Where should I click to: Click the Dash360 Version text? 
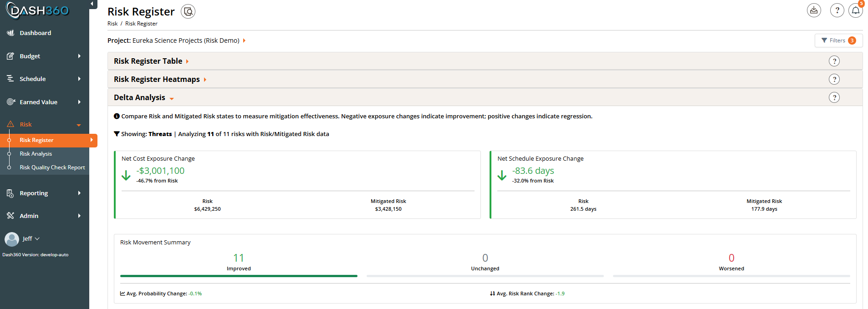36,255
